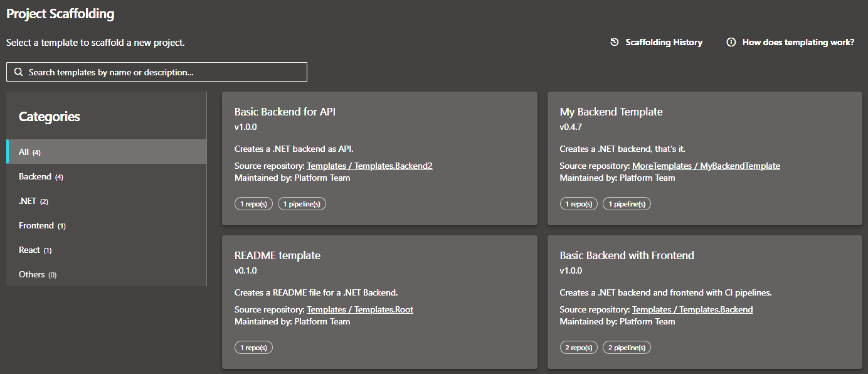This screenshot has width=868, height=374.
Task: Click the 2 repo(s) badge
Action: (579, 348)
